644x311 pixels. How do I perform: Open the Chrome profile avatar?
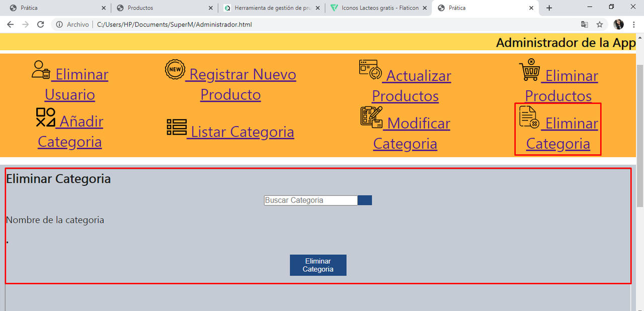point(619,25)
